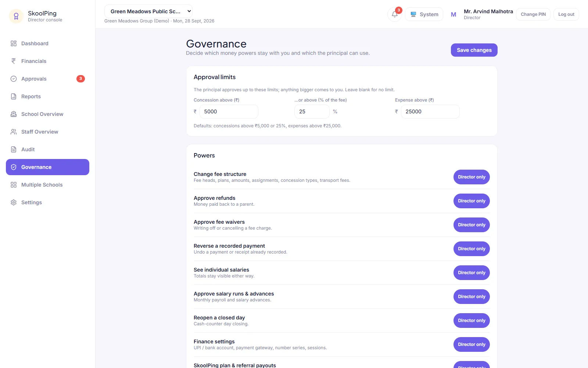
Task: Toggle Director only for Approve refunds
Action: click(x=472, y=201)
